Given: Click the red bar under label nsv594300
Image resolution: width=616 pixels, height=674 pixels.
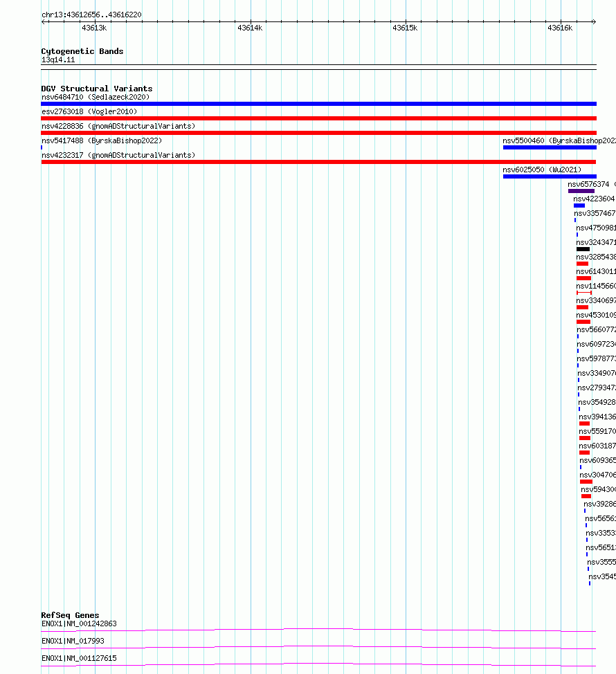Looking at the screenshot, I should pyautogui.click(x=586, y=496).
